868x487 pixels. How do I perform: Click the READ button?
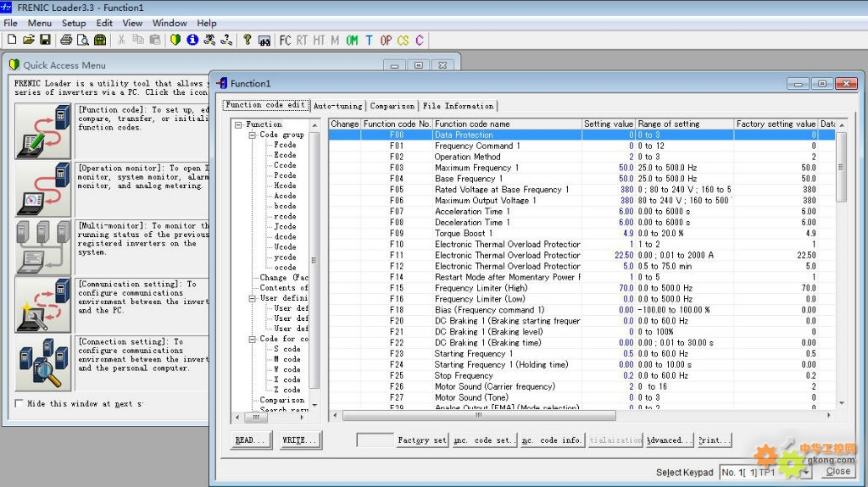(x=251, y=440)
